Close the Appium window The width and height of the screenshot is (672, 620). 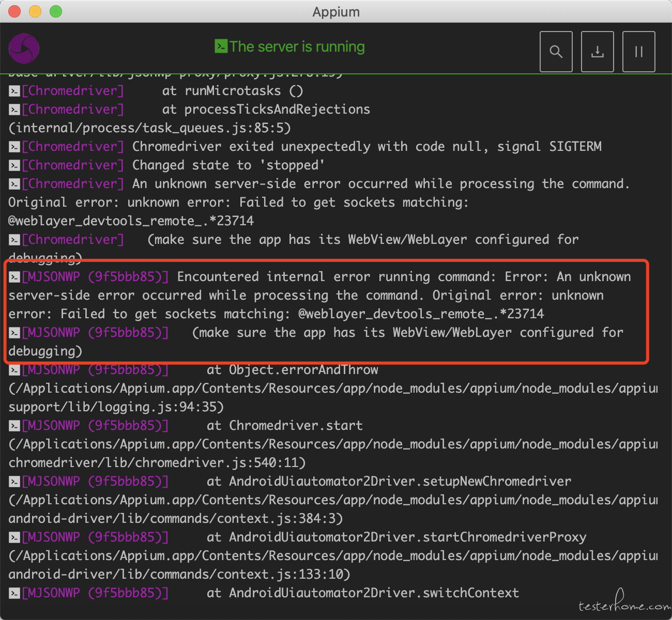[14, 11]
